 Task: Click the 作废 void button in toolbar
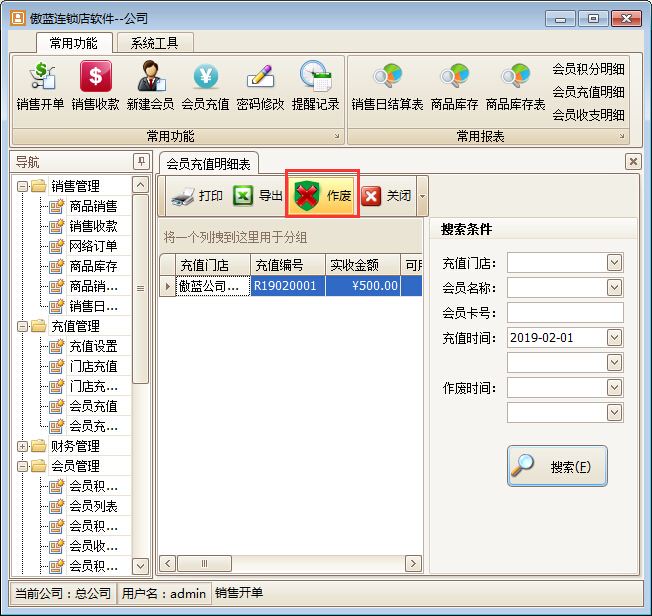tap(322, 196)
